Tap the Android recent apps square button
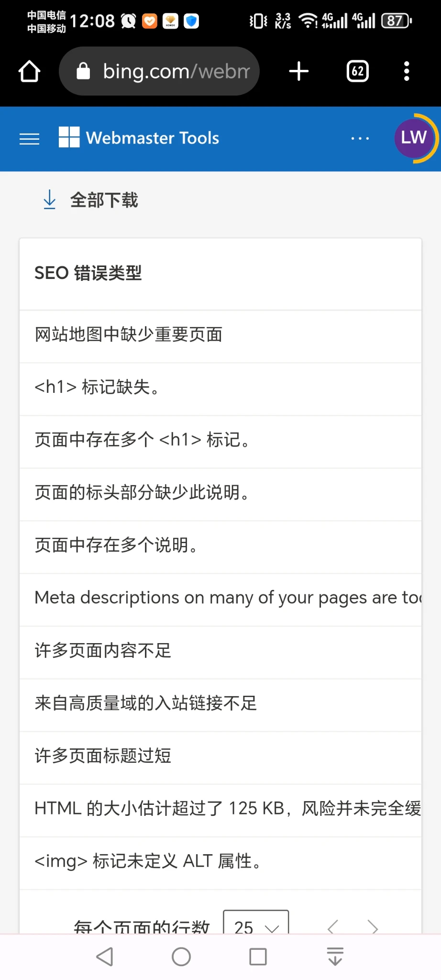This screenshot has height=980, width=441. click(x=258, y=957)
